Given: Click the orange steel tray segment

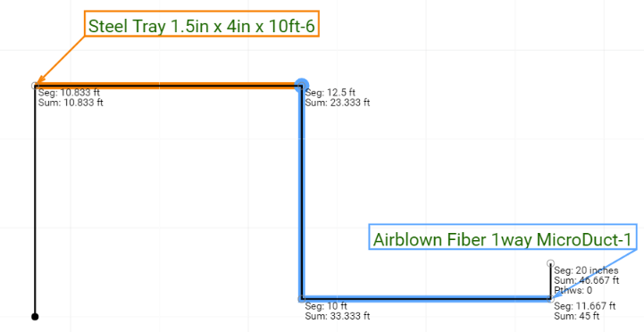Looking at the screenshot, I should [168, 86].
